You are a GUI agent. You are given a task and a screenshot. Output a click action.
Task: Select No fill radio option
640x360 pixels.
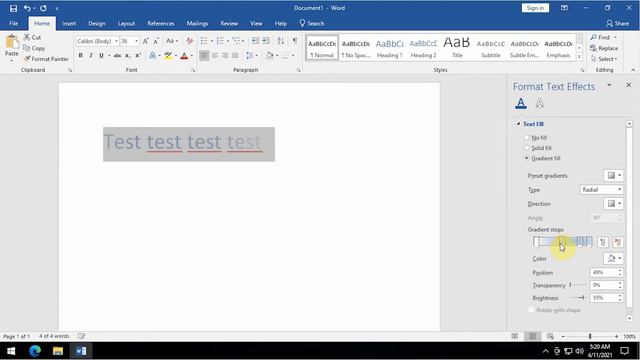click(527, 138)
